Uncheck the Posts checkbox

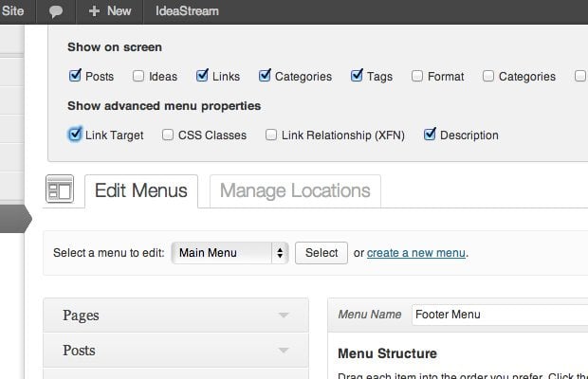[x=75, y=76]
